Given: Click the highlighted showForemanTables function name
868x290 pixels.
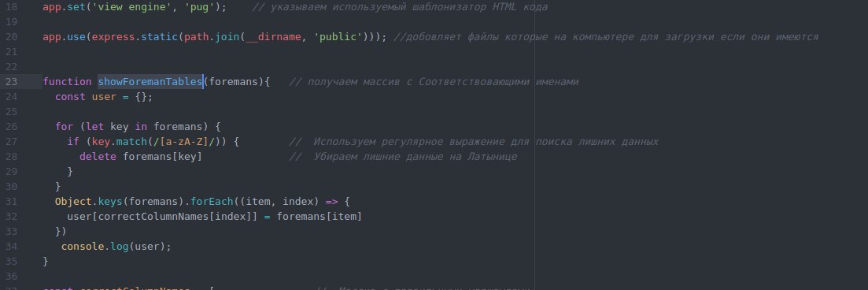Looking at the screenshot, I should (x=150, y=81).
